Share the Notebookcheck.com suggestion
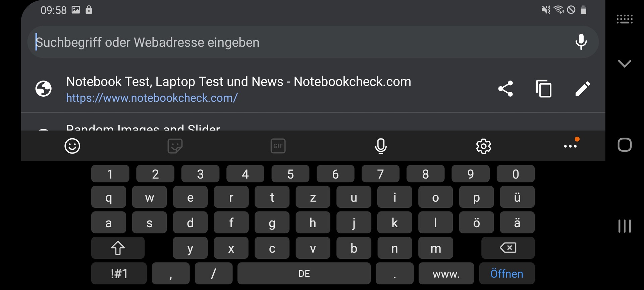 505,89
